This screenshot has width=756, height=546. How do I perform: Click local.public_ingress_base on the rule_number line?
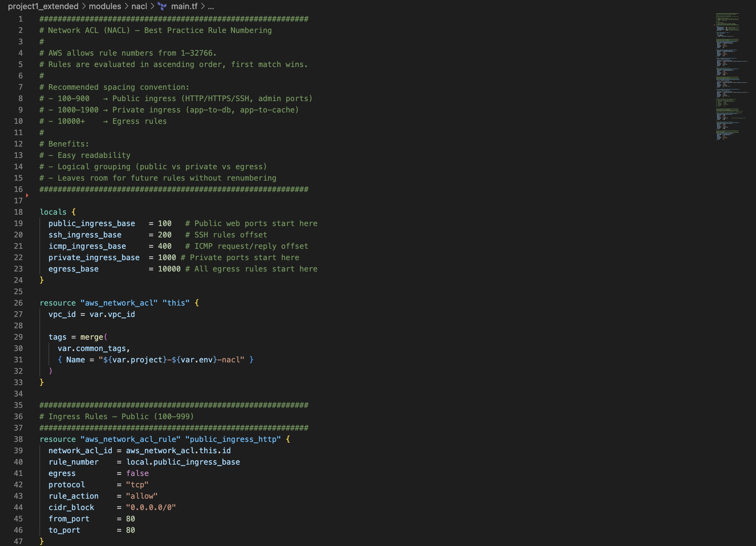(183, 462)
